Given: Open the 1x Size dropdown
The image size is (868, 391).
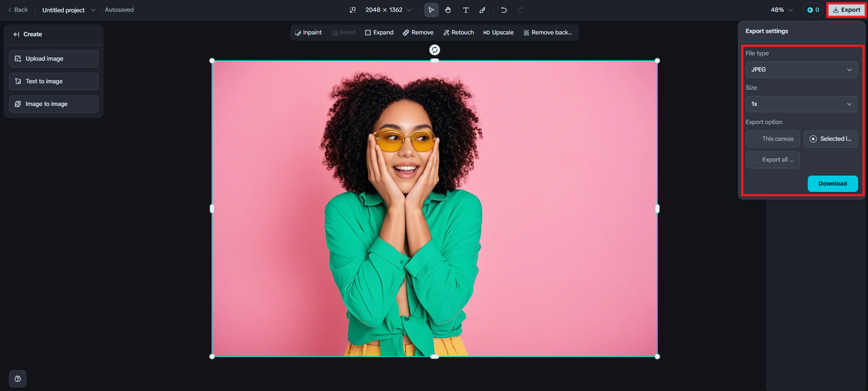Looking at the screenshot, I should coord(802,104).
